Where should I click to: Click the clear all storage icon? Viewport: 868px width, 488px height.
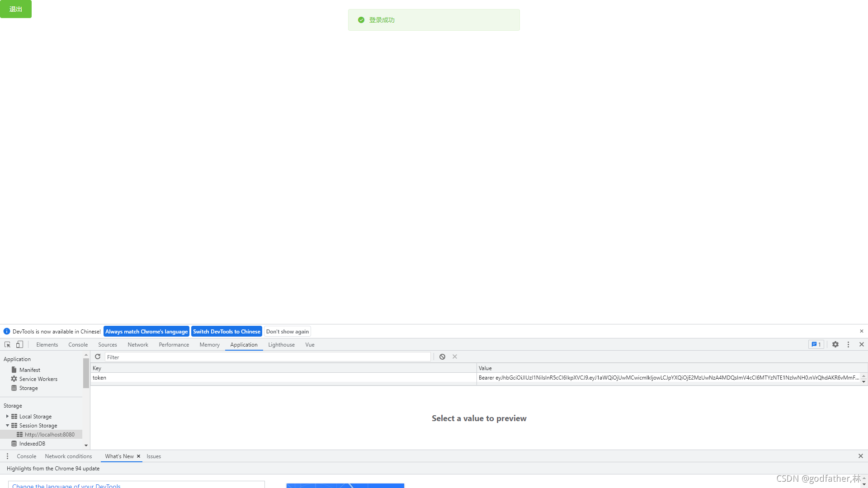click(x=442, y=357)
